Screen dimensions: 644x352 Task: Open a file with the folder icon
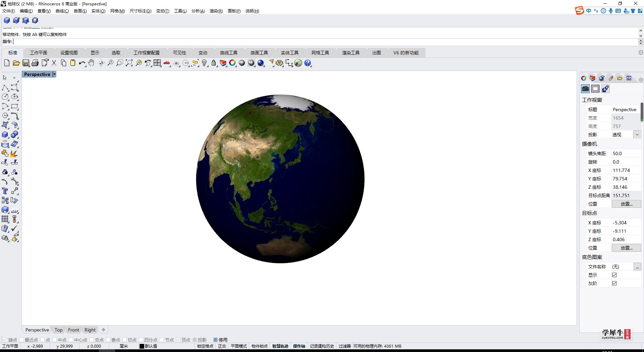pos(16,63)
